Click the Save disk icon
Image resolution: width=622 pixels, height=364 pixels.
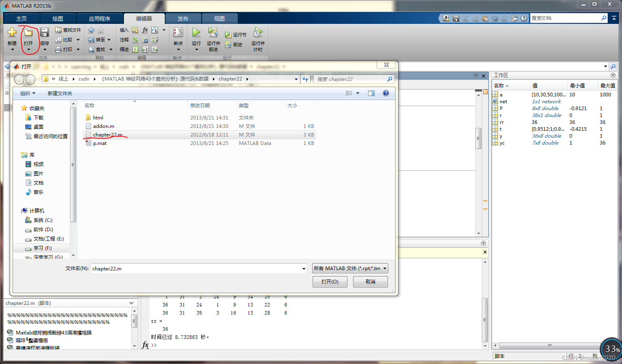pos(45,32)
